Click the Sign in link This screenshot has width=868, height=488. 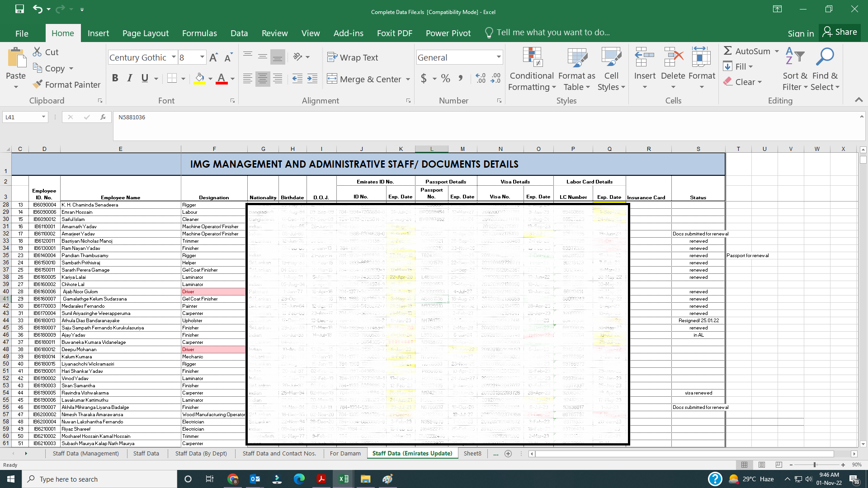point(800,33)
